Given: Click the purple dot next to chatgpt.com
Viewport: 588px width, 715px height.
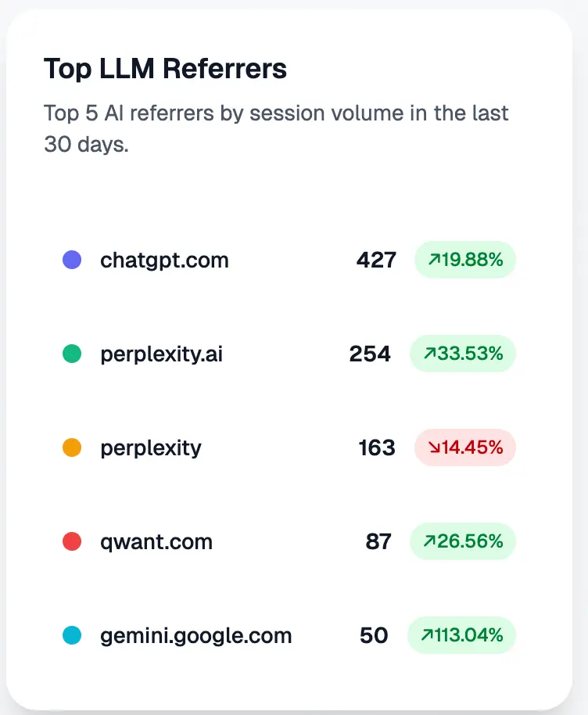Looking at the screenshot, I should (72, 260).
